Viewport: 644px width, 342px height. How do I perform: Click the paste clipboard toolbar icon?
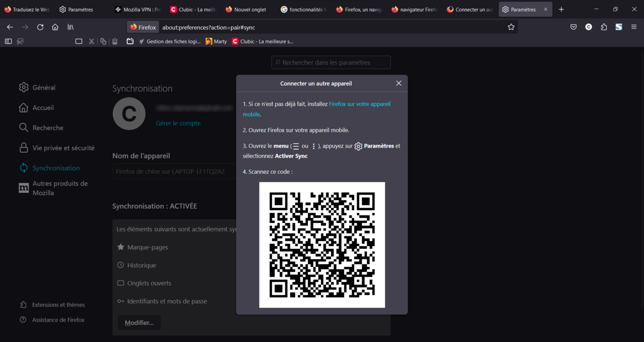pyautogui.click(x=114, y=41)
